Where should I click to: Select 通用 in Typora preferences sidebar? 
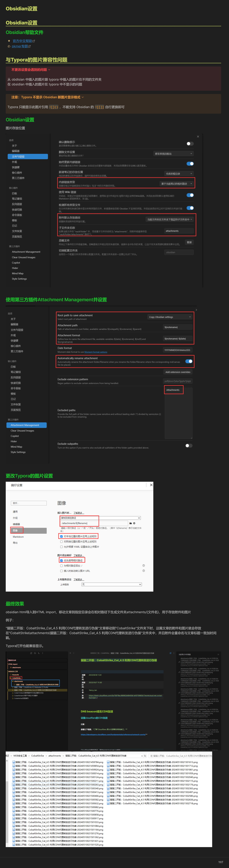[x=15, y=512]
